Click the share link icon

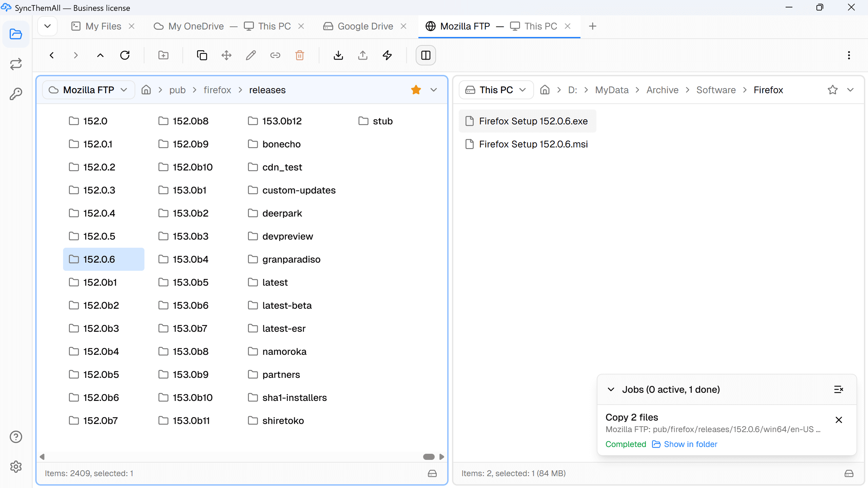[x=275, y=55]
